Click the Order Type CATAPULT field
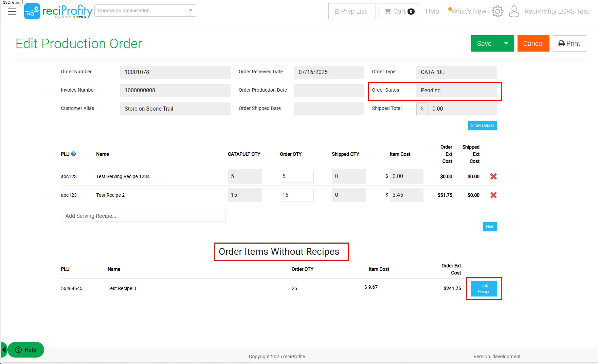 pos(457,72)
